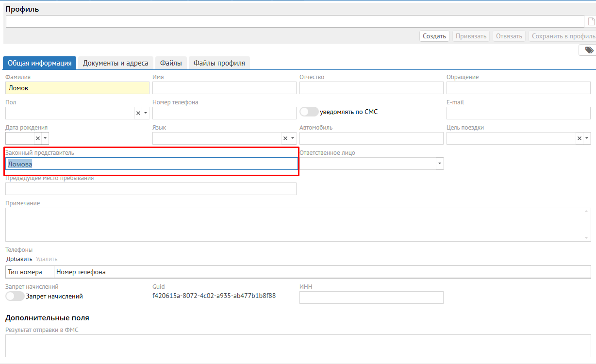
Task: Clear the Дата рождения value with X
Action: 38,138
